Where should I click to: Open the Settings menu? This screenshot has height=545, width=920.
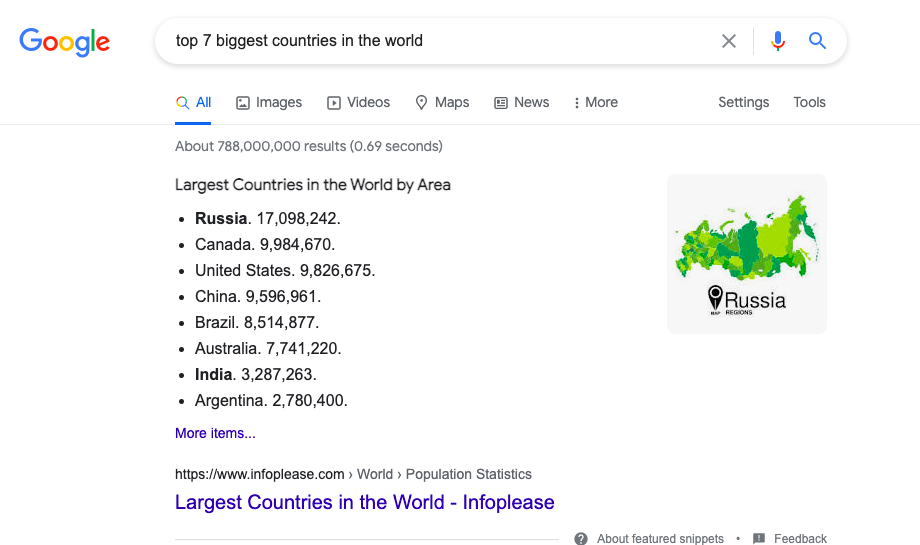(743, 103)
